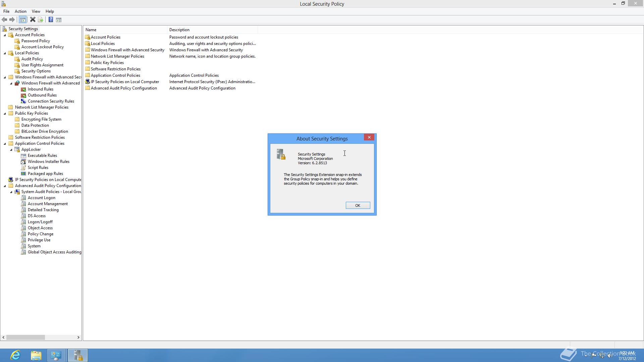Open the View menu
This screenshot has height=362, width=644.
(x=36, y=11)
